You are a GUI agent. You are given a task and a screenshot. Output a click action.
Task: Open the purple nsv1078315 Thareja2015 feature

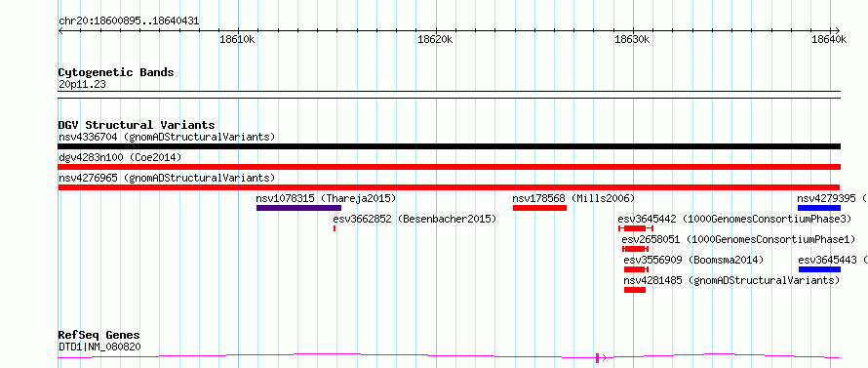coord(298,208)
